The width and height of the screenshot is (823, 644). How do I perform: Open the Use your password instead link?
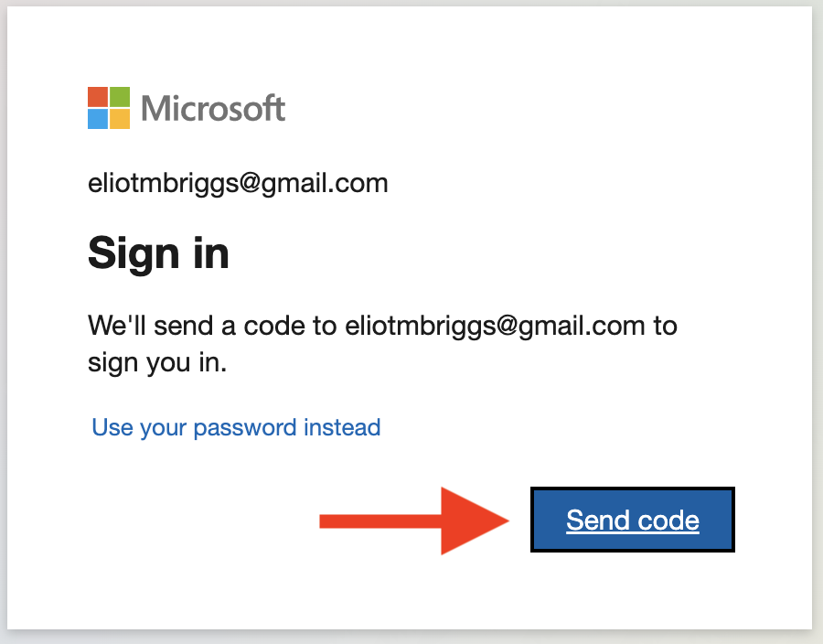pos(236,428)
